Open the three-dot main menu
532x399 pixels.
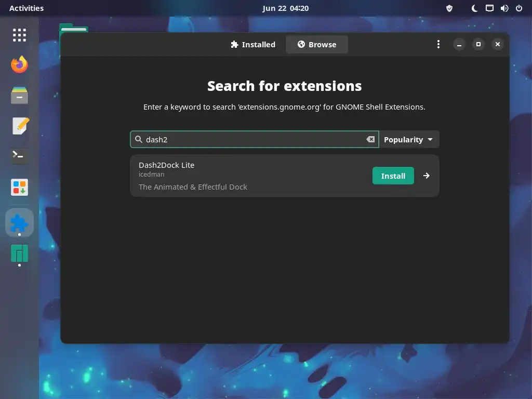(438, 44)
